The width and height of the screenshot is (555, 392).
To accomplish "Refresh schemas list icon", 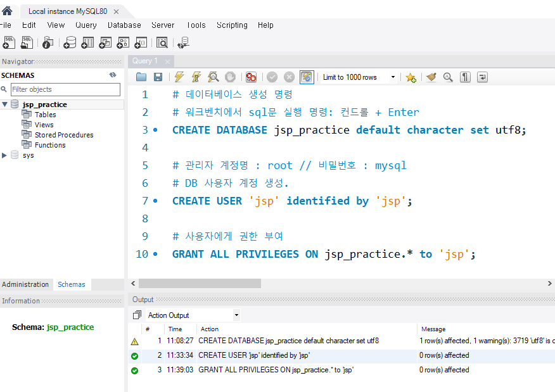I will [113, 75].
